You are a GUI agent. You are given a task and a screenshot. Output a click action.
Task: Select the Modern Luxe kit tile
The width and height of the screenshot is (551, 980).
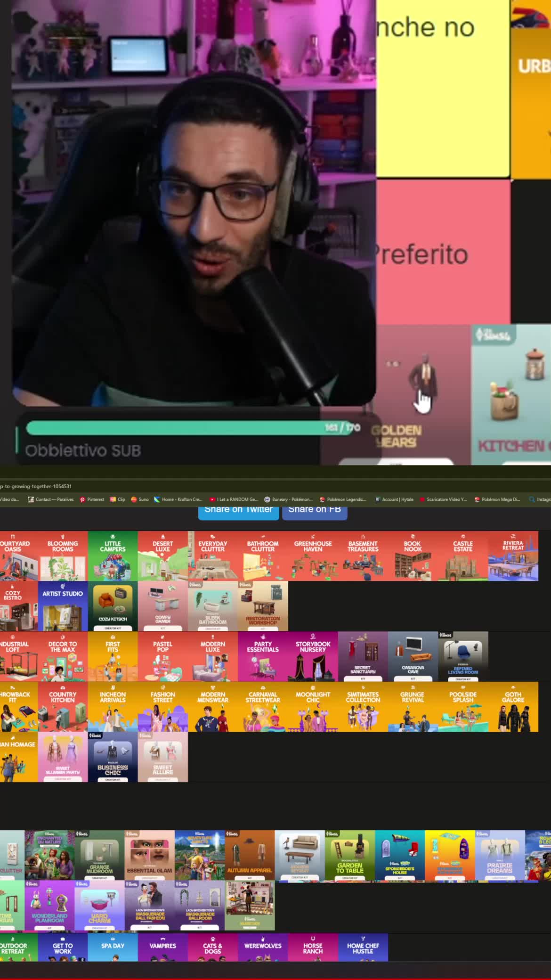pos(213,657)
